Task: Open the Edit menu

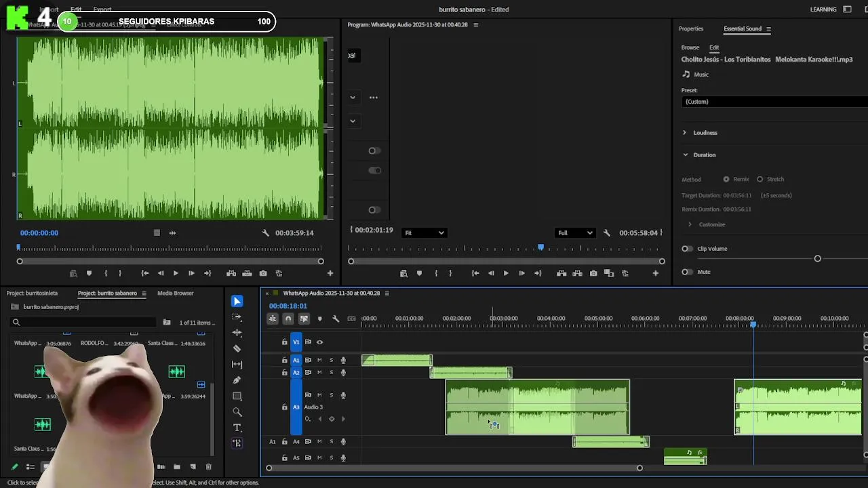Action: pyautogui.click(x=76, y=9)
